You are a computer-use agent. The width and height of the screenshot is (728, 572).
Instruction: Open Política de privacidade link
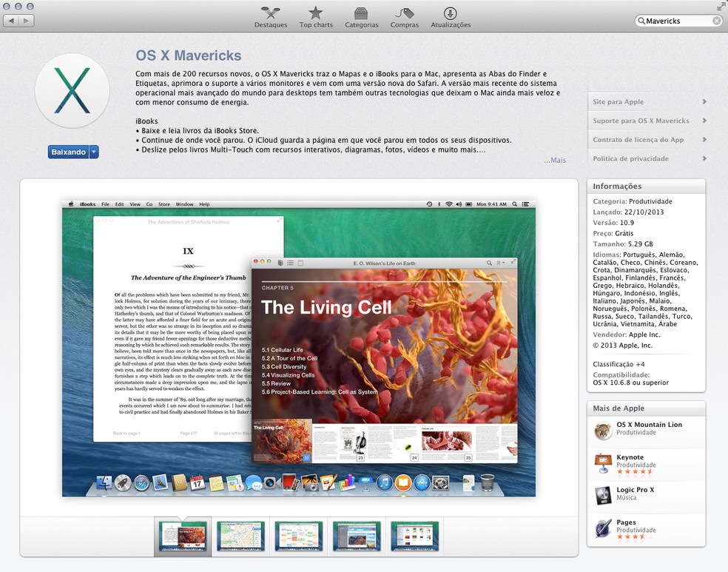click(630, 159)
